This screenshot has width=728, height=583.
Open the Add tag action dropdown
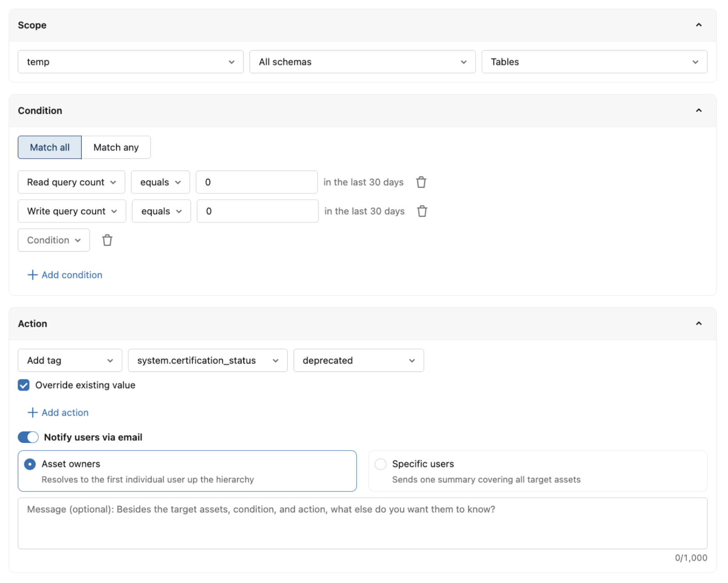pyautogui.click(x=70, y=360)
